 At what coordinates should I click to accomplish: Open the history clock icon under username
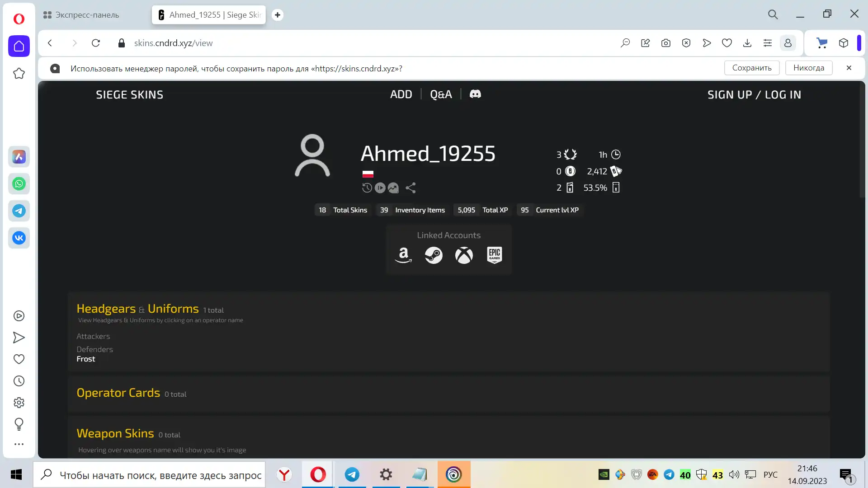pos(367,188)
